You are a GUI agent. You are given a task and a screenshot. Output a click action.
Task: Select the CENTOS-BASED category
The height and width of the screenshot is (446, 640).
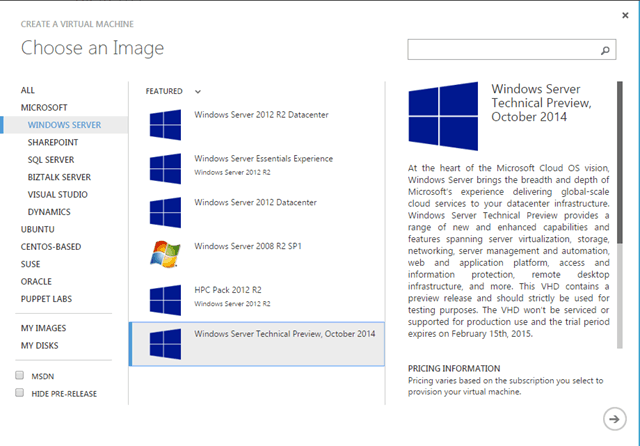coord(51,247)
